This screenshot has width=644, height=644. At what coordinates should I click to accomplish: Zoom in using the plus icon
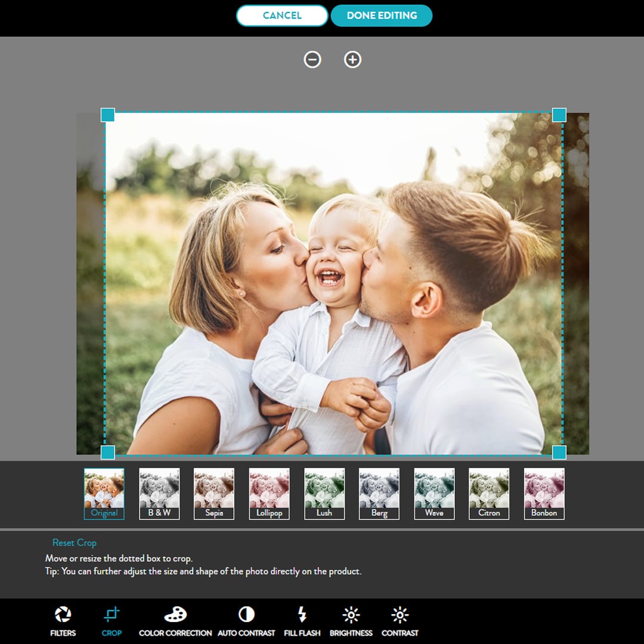352,60
